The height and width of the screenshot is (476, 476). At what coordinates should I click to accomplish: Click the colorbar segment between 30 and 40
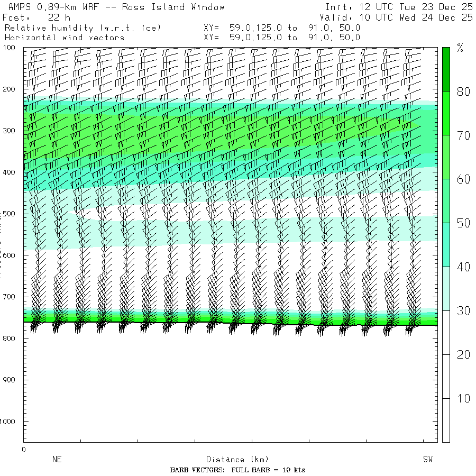446,288
